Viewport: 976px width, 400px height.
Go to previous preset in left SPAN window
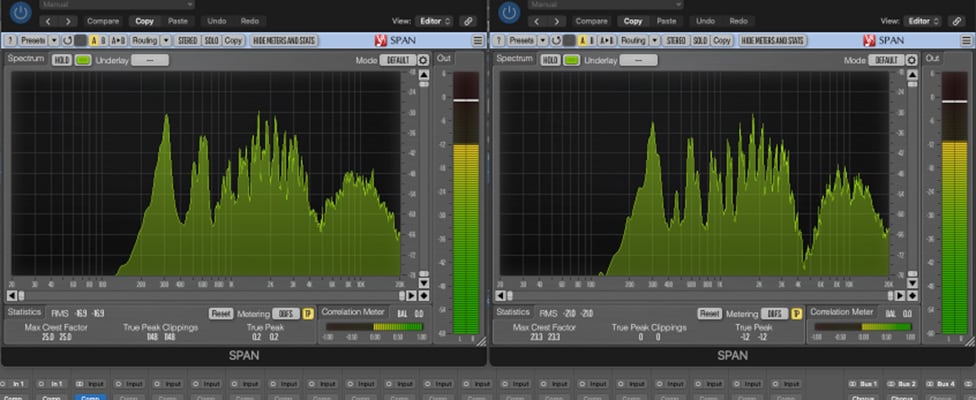tap(49, 21)
